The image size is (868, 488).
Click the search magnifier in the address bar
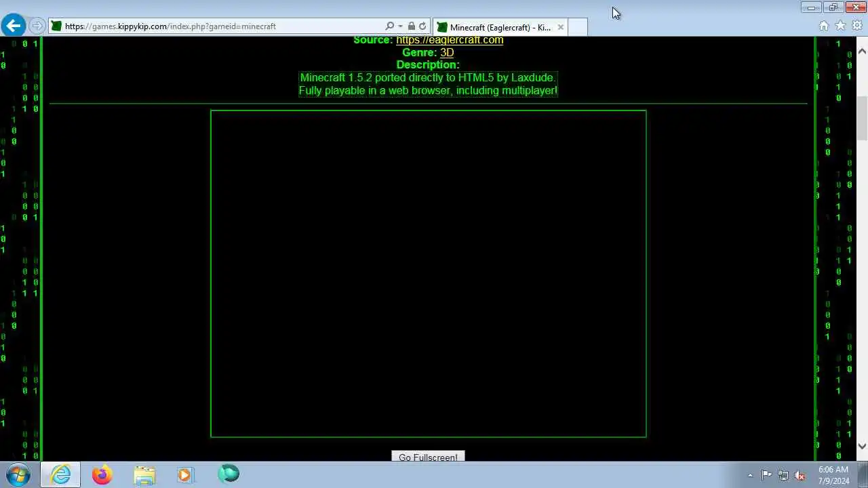[389, 26]
